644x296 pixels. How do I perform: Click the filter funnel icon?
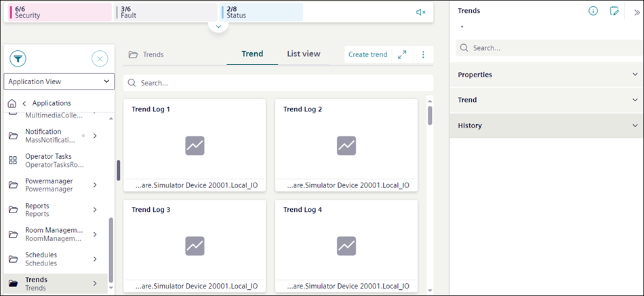[18, 58]
